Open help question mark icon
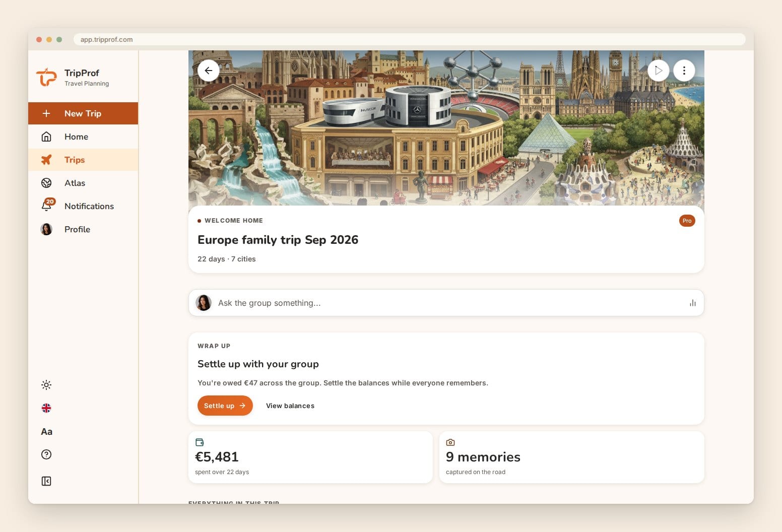Image resolution: width=782 pixels, height=532 pixels. [x=46, y=454]
